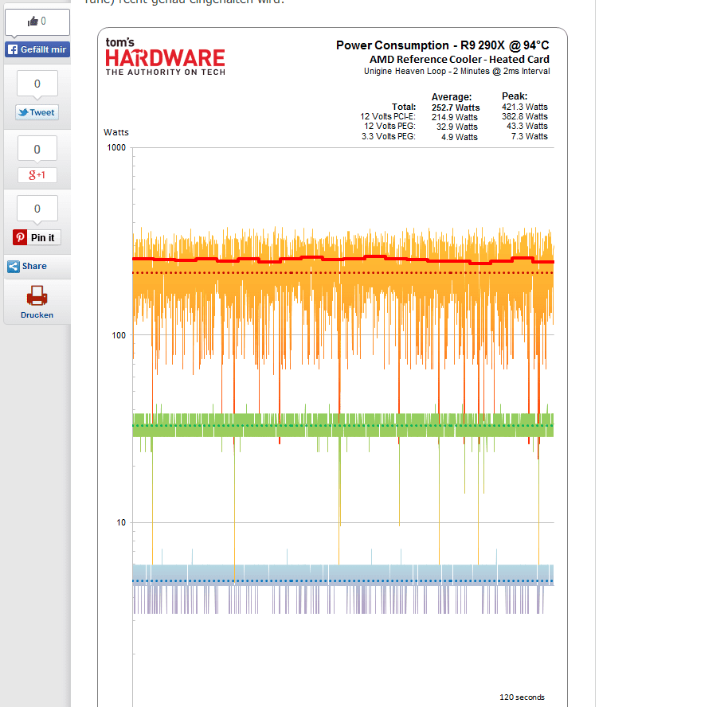Image resolution: width=728 pixels, height=707 pixels.
Task: Click the Pinterest count bubble
Action: point(37,209)
